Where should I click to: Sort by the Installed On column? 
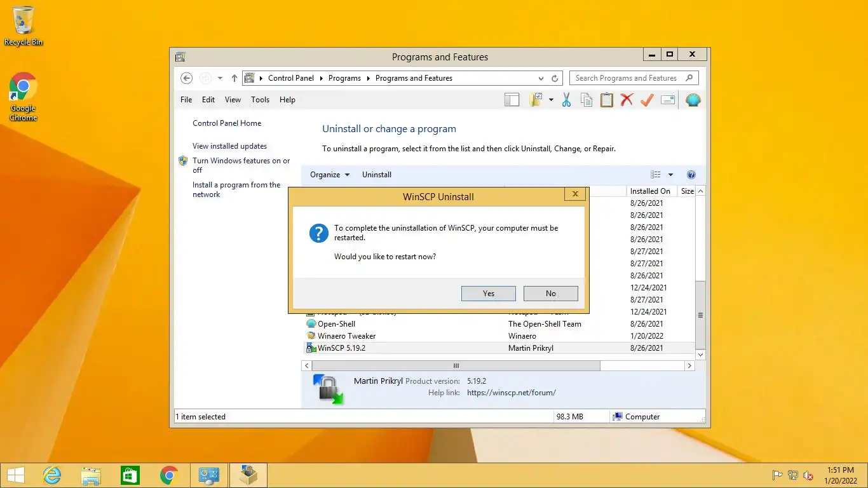pos(650,191)
